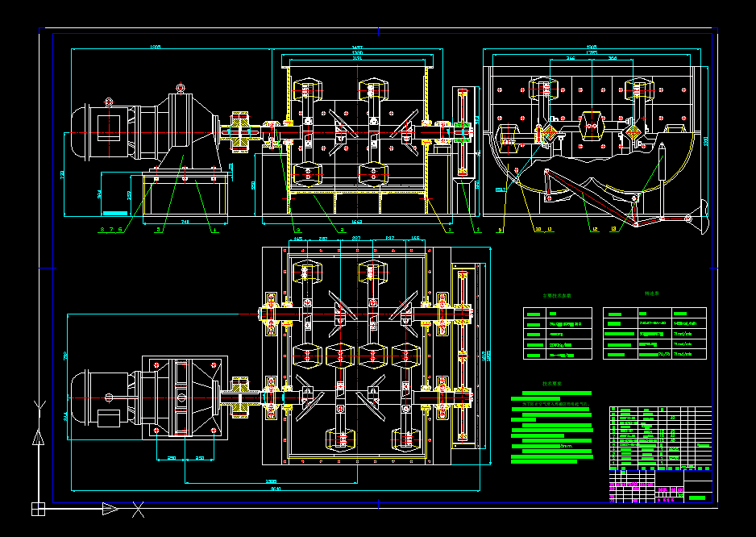Select the UCS X-axis arrowhead
Viewport: 756px width, 537px height.
click(x=110, y=509)
